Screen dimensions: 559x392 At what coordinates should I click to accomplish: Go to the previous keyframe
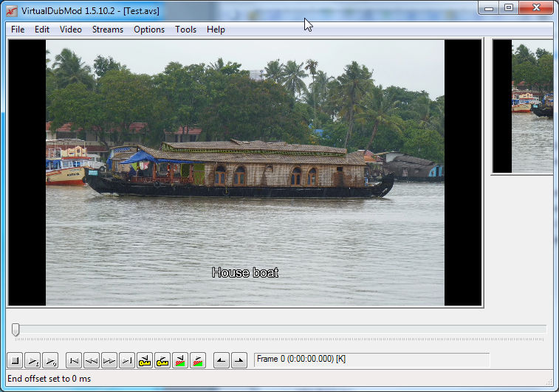point(145,361)
